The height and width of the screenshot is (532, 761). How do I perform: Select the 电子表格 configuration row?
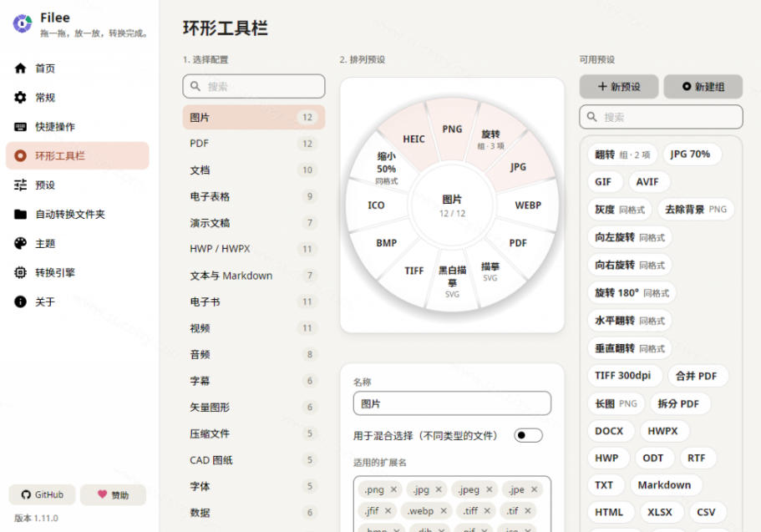(x=254, y=196)
